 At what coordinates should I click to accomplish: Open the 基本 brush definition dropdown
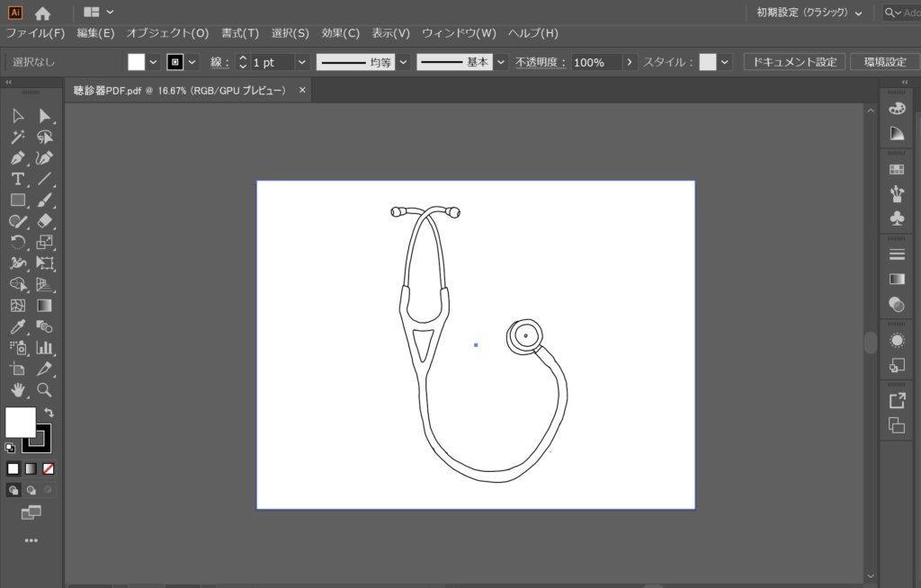pyautogui.click(x=501, y=62)
